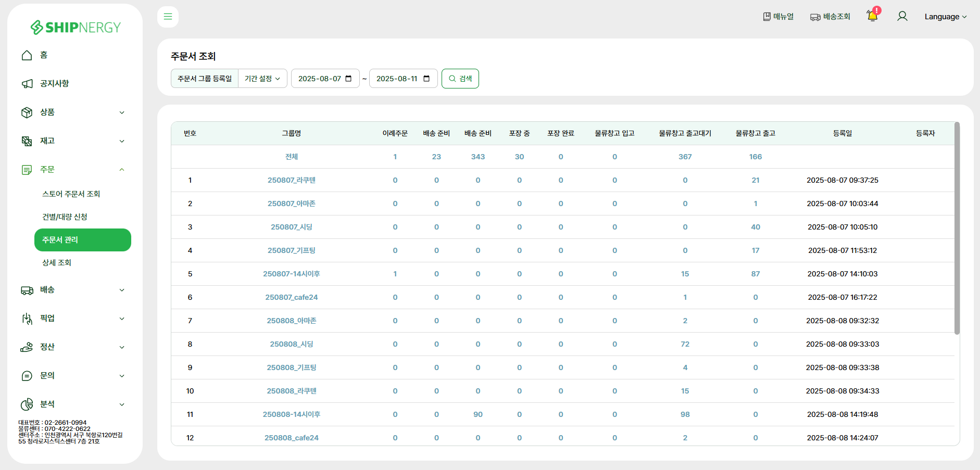Click the table's vertical scrollbar
The width and height of the screenshot is (980, 470).
(x=957, y=229)
